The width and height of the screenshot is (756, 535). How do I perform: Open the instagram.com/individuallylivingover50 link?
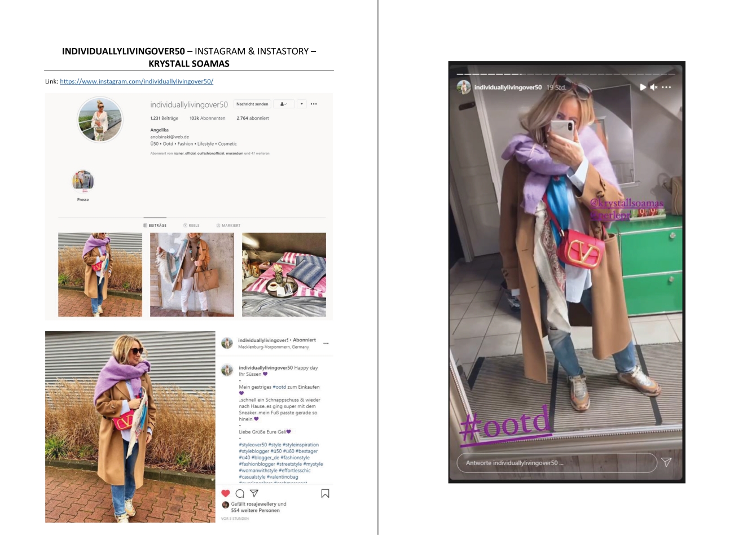(x=137, y=81)
